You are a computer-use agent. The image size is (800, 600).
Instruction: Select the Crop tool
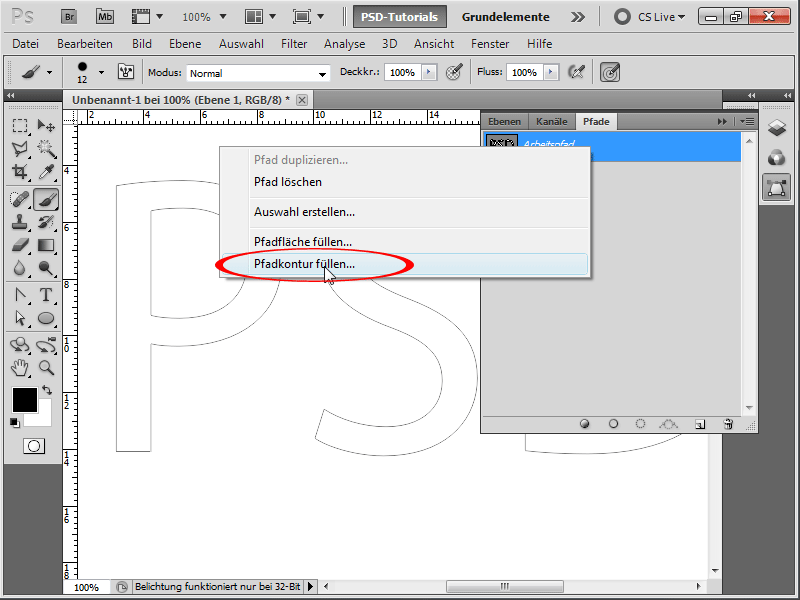20,172
